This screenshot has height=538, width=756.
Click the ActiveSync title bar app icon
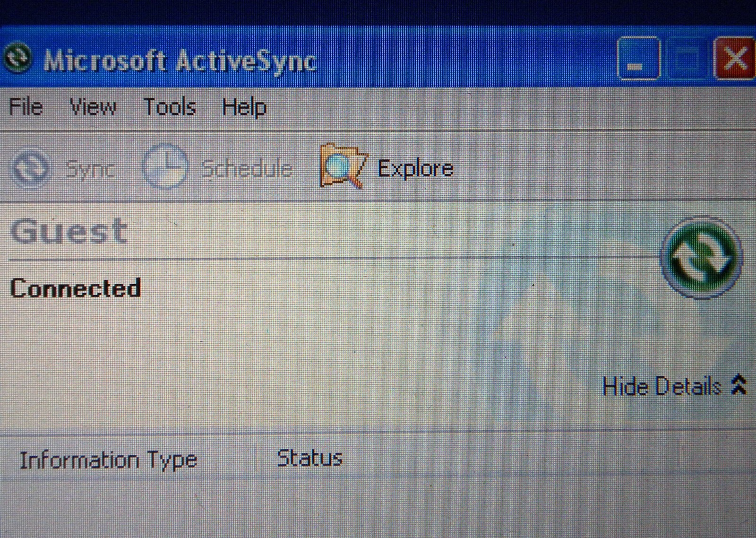18,58
